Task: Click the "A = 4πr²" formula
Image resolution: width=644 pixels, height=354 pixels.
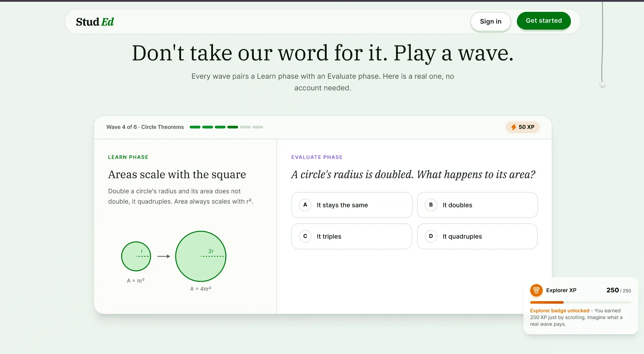Action: pyautogui.click(x=200, y=289)
